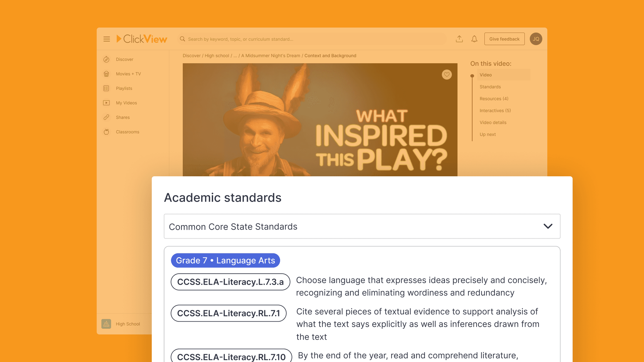Open the hamburger menu icon

point(107,39)
